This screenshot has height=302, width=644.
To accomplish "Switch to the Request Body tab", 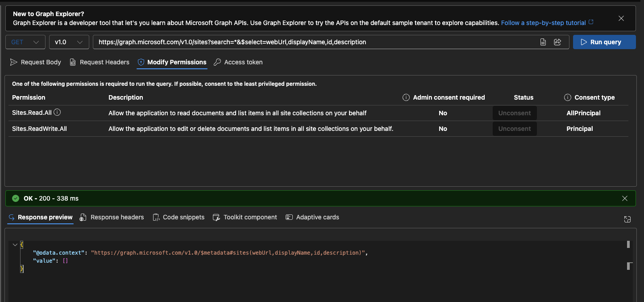I will [36, 62].
